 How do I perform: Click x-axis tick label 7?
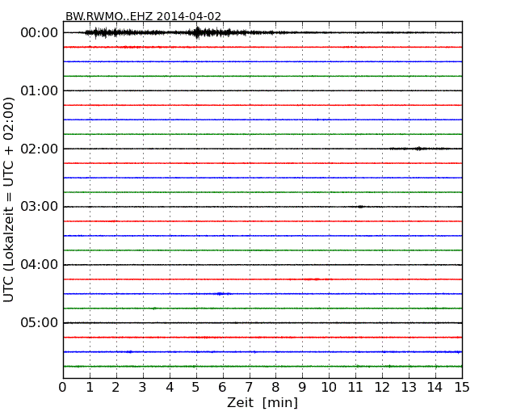pos(249,388)
